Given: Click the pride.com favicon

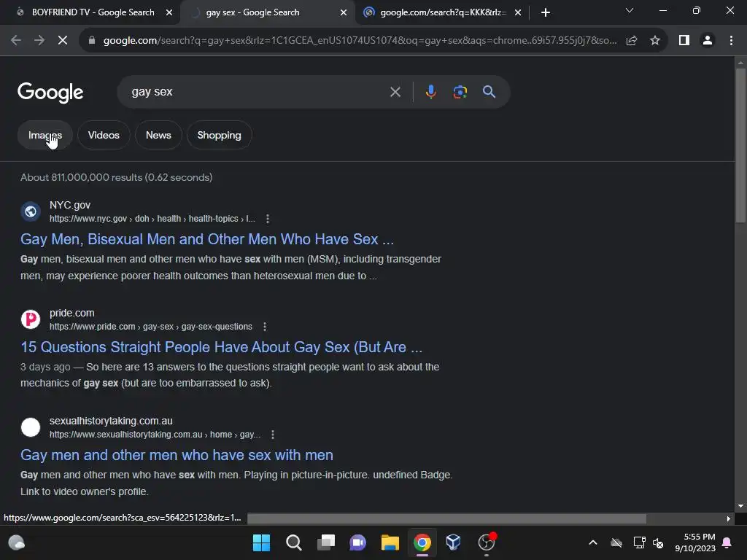Looking at the screenshot, I should click(31, 319).
